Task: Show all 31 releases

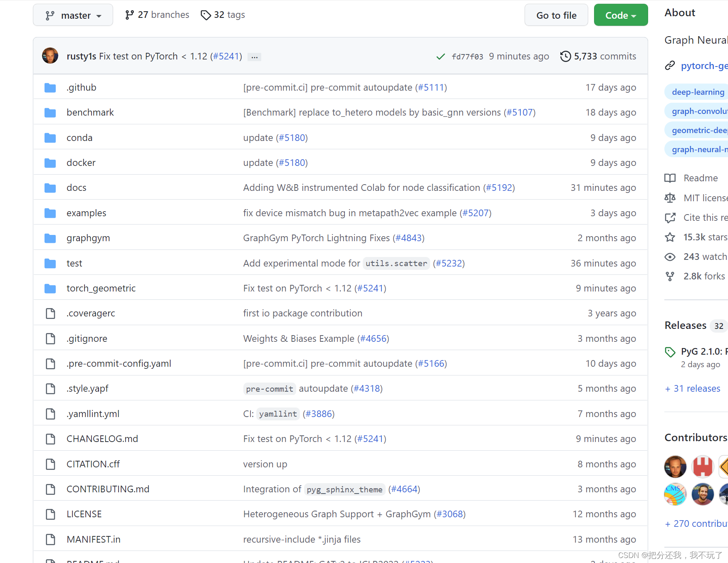Action: (x=692, y=388)
